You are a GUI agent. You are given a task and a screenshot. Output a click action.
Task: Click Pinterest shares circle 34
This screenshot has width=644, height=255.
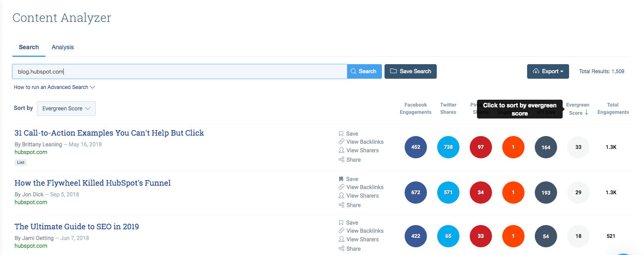point(481,193)
